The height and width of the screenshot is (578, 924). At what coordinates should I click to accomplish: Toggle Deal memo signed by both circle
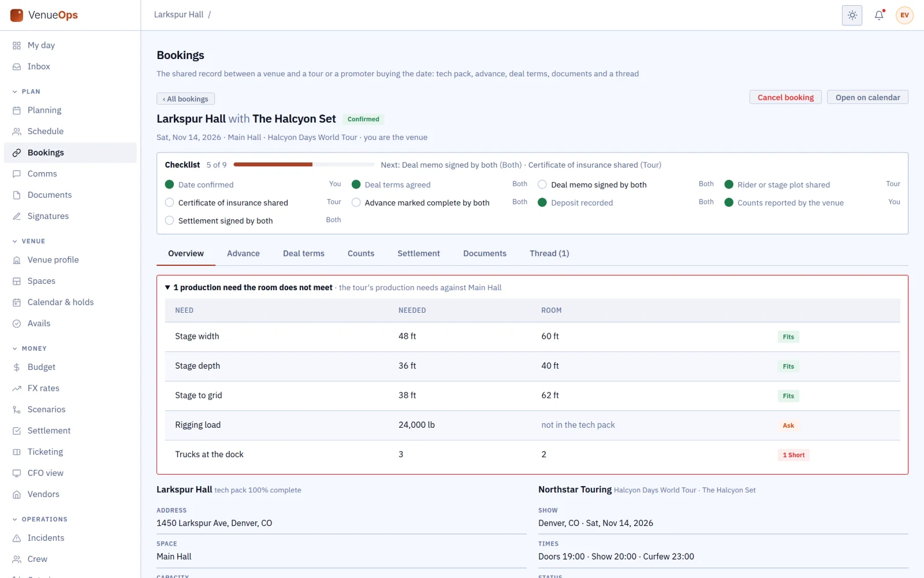point(542,184)
